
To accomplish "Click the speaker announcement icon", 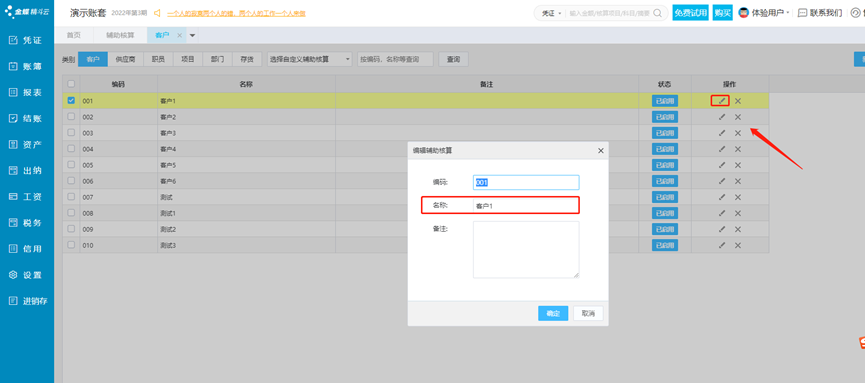I will pyautogui.click(x=157, y=13).
